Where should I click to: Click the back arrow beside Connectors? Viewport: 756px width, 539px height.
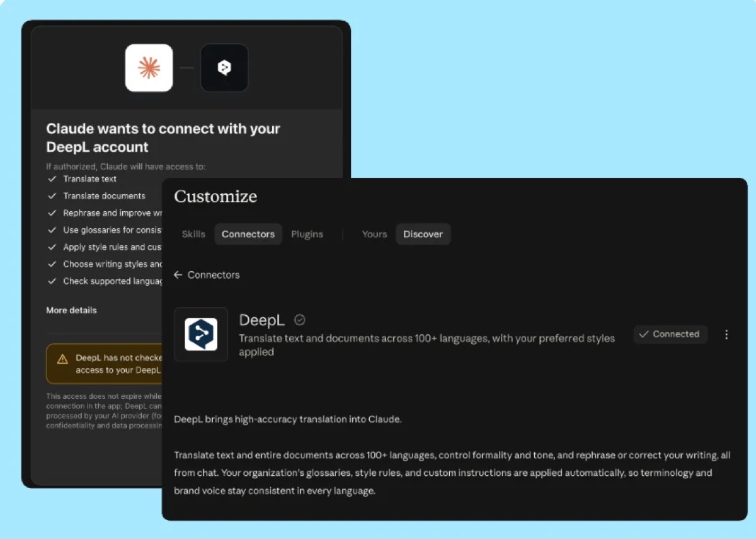click(x=178, y=275)
